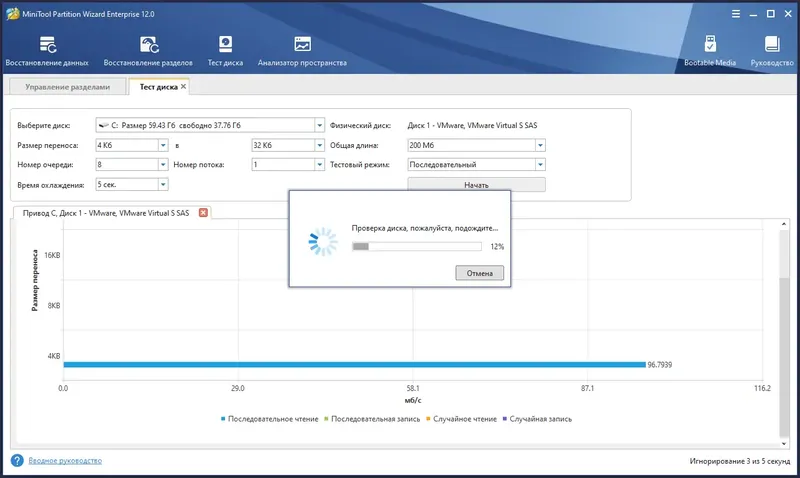Click the Проверка диска, пожалуйста, подождите message
The height and width of the screenshot is (478, 800).
coord(424,228)
